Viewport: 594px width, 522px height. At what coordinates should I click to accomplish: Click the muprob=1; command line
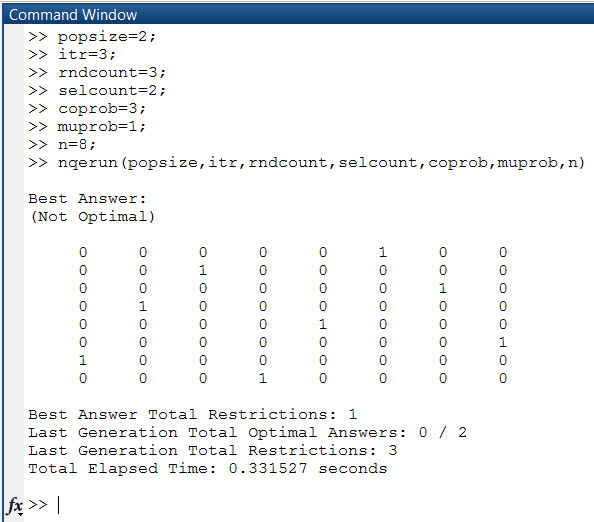coord(87,127)
